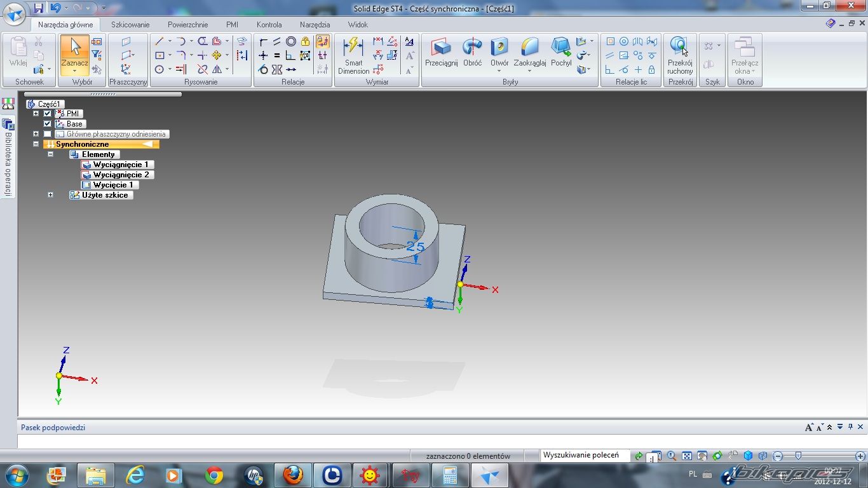Click the Wyszukiwanie poleceń search field
Image resolution: width=868 pixels, height=488 pixels.
point(584,455)
